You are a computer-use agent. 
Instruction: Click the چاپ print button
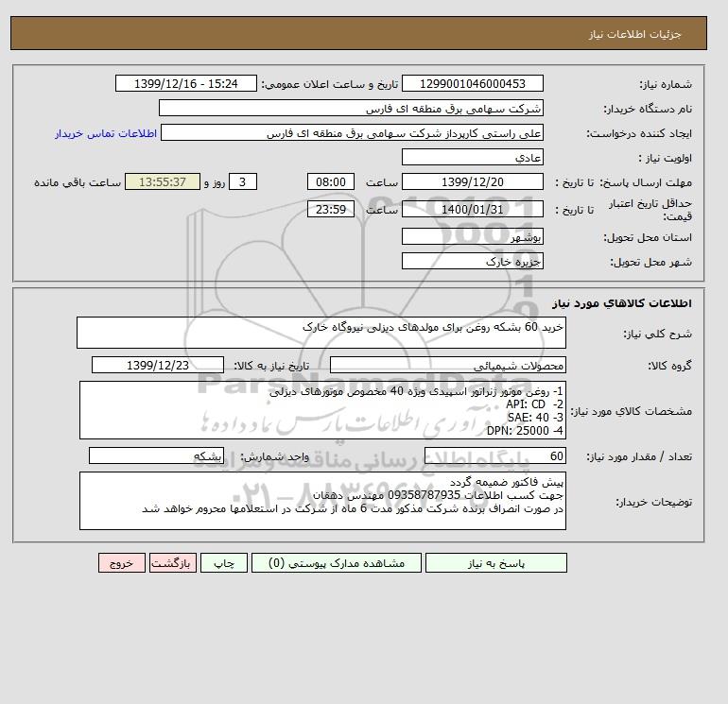[224, 562]
